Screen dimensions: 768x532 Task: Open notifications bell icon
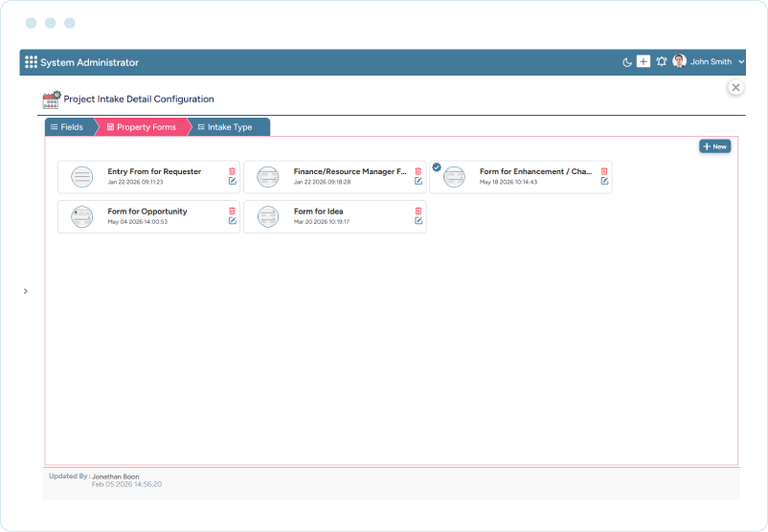click(x=661, y=61)
